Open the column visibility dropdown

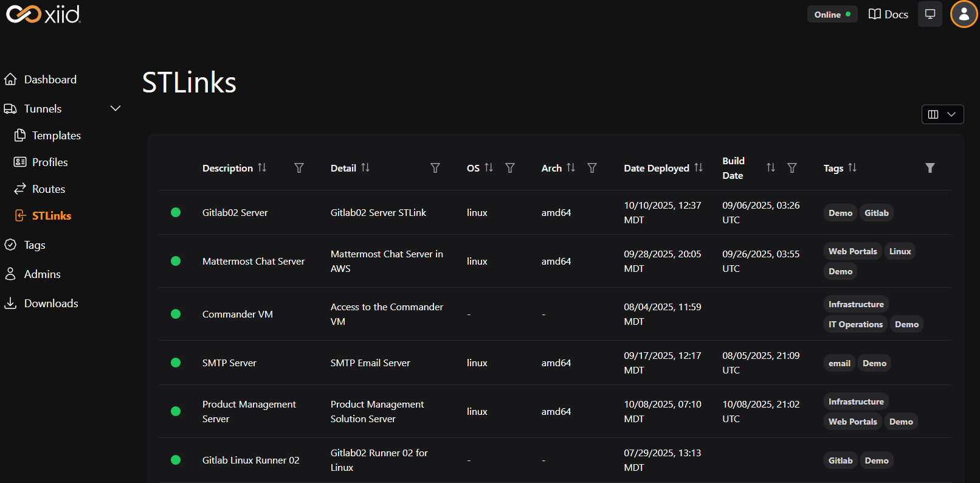click(x=942, y=114)
